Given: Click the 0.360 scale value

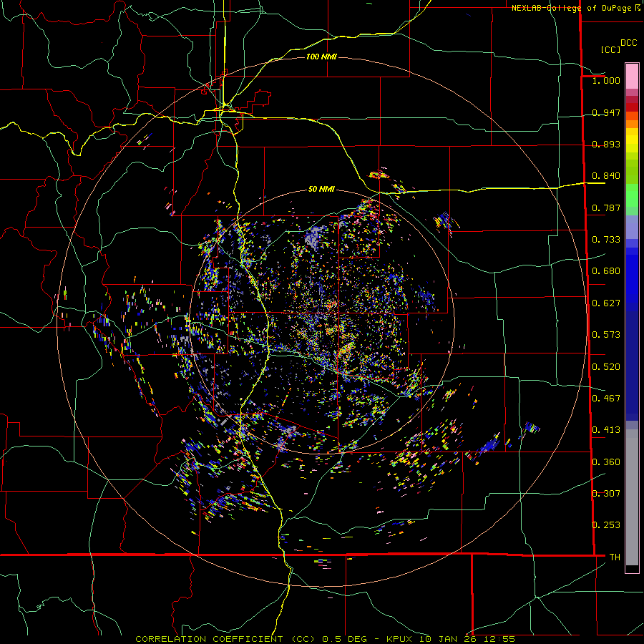Looking at the screenshot, I should [606, 462].
